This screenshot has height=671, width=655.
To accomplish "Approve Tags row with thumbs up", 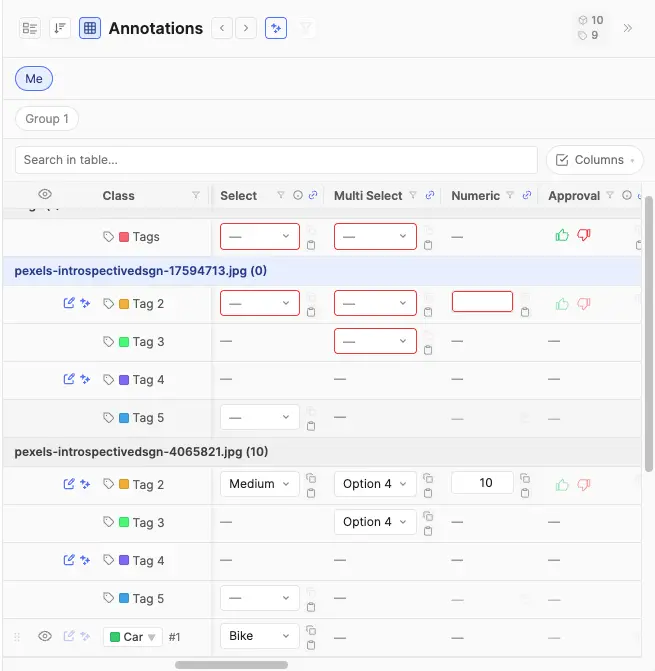I will [562, 235].
